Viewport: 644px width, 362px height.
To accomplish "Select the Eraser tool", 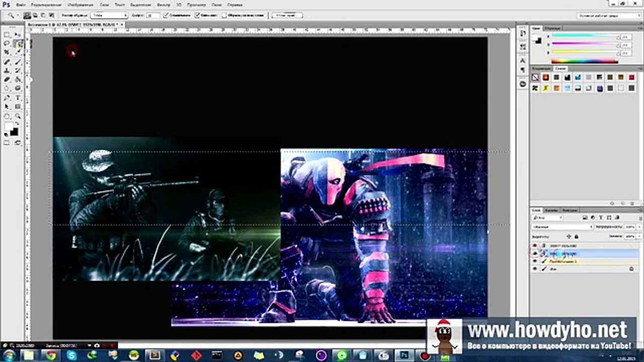I will 7,79.
